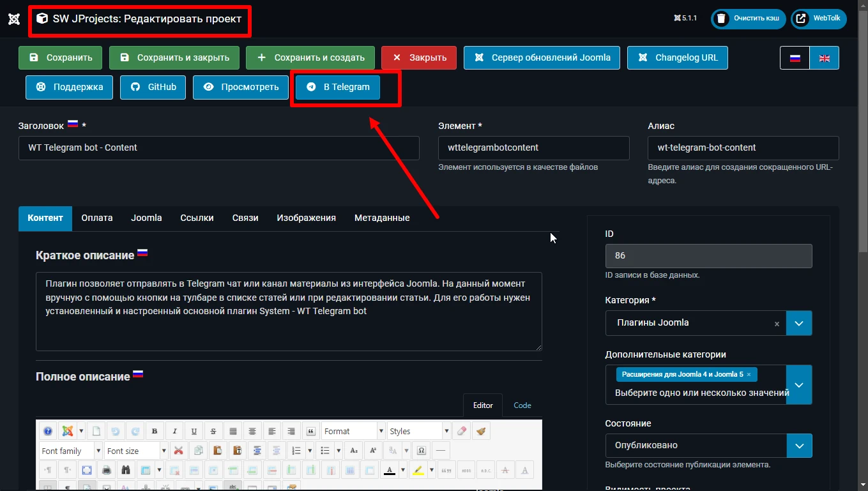868x491 pixels.
Task: Expand the Категория dropdown arrow
Action: pos(799,323)
